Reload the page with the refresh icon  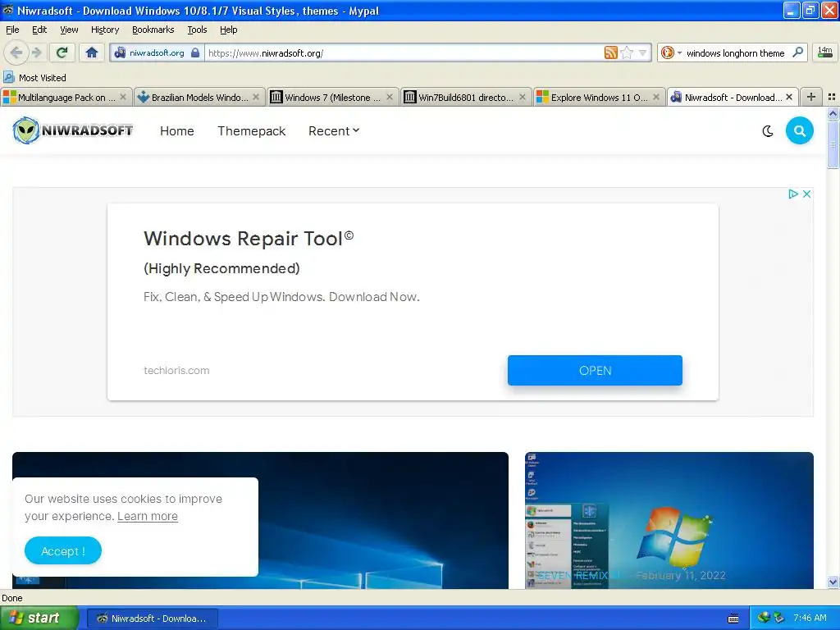tap(62, 52)
